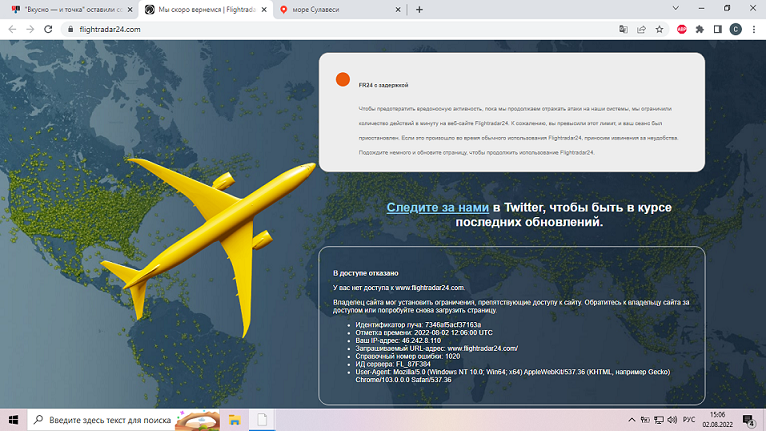Click server ID FL_87F384 line
This screenshot has height=431, width=766.
[x=393, y=364]
